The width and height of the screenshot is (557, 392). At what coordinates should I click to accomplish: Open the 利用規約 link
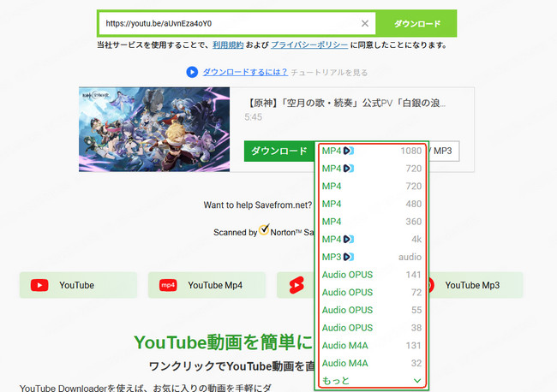(x=228, y=45)
